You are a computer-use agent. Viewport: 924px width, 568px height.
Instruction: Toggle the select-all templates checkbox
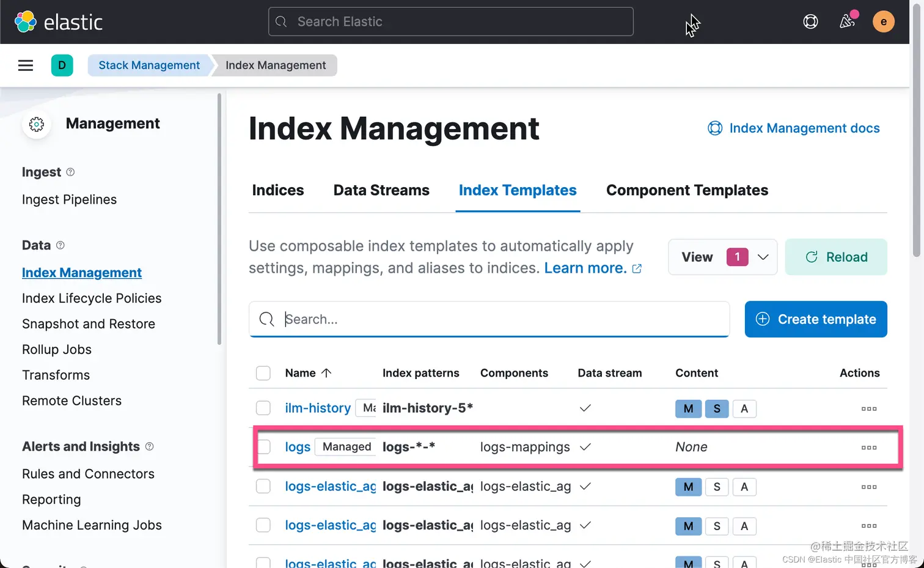(x=263, y=373)
